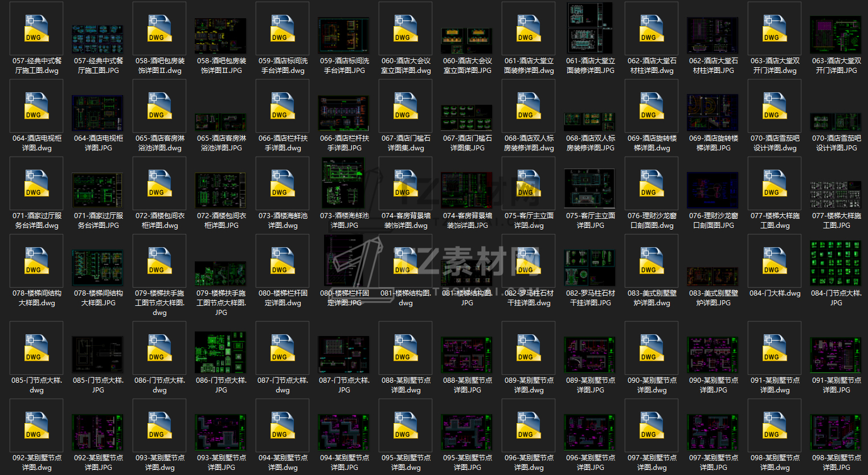
Task: Select the 094-某别墅节点详图.dwg icon
Action: [282, 425]
